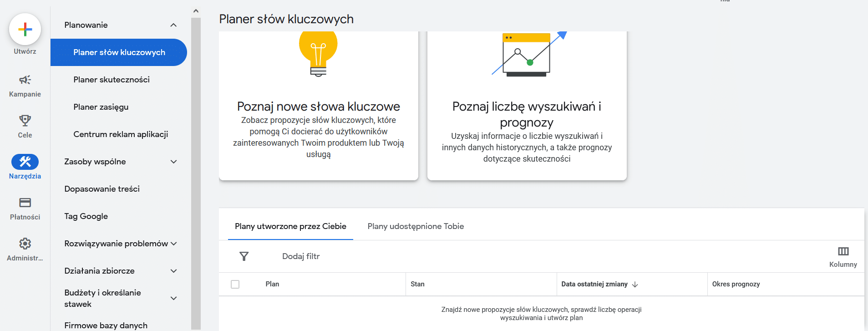Click Zasoby wspólne label
The width and height of the screenshot is (868, 331).
(x=95, y=162)
